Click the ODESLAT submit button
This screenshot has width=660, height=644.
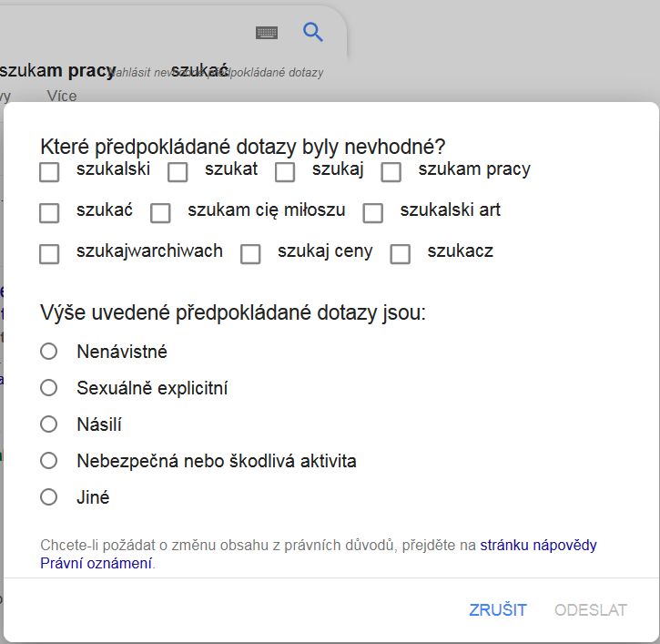591,610
